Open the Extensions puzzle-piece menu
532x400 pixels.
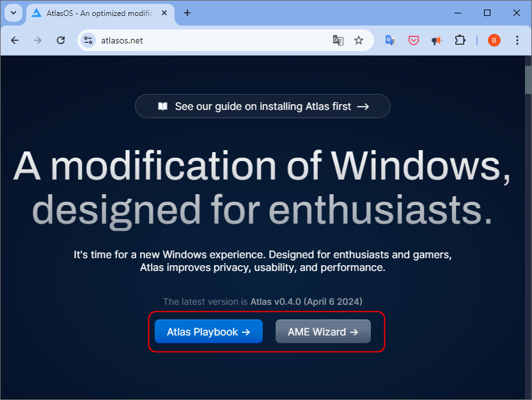(x=460, y=41)
